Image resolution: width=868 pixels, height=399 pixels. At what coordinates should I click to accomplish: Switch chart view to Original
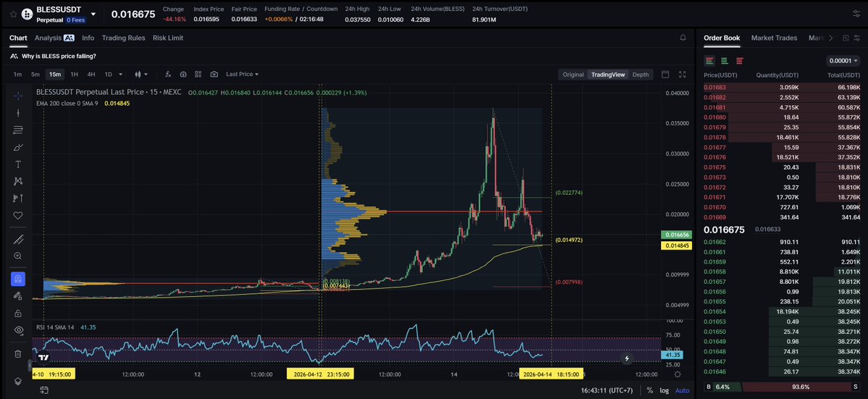pos(573,74)
